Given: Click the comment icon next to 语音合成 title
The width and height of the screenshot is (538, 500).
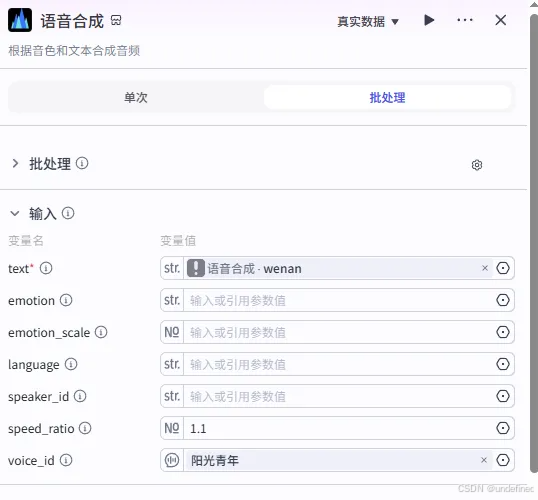Looking at the screenshot, I should 116,20.
